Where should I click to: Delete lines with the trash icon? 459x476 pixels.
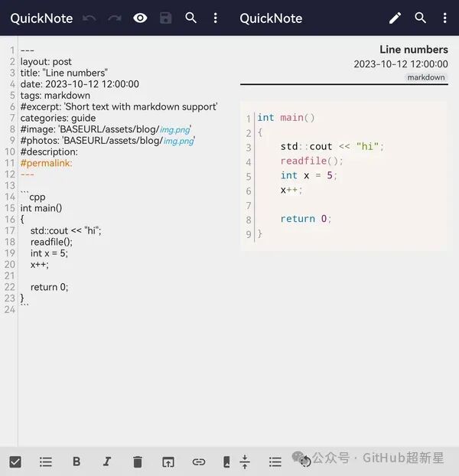click(138, 462)
